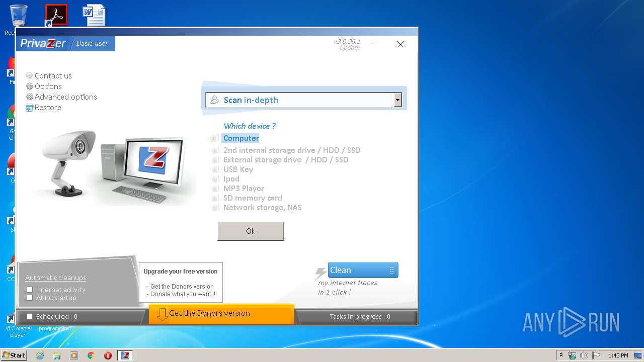The image size is (644, 362).
Task: Click the Upgrade your free version box
Action: point(181,283)
